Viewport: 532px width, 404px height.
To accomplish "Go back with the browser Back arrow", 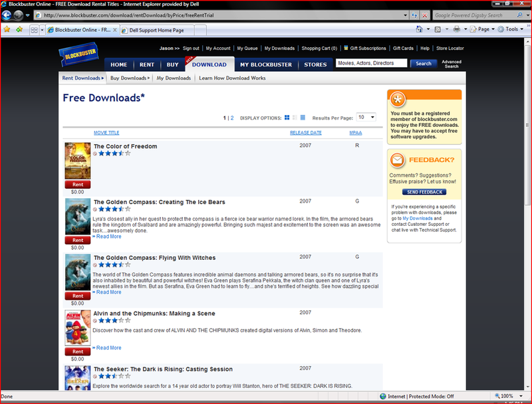I will click(7, 15).
